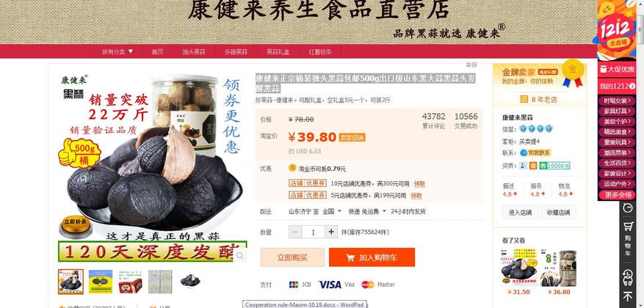Click the gold medal seller badge
The width and height of the screenshot is (644, 308).
tap(573, 73)
